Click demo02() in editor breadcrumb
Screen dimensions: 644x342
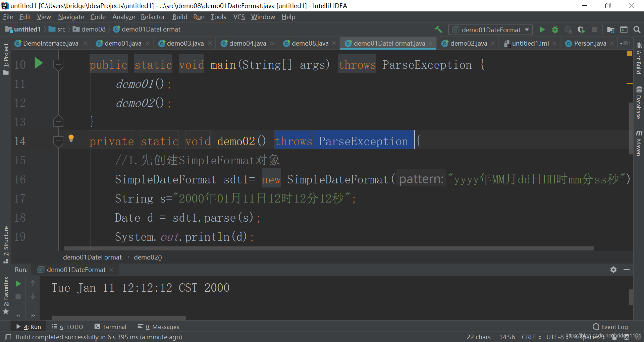tap(148, 257)
